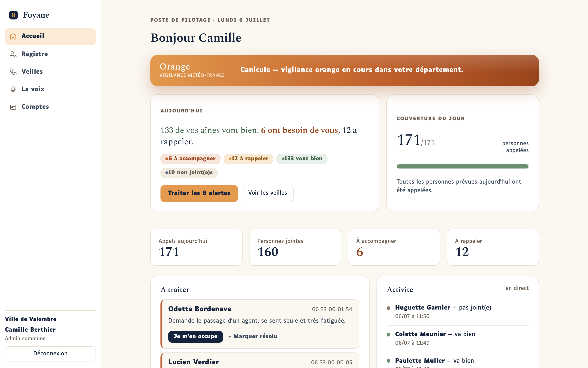
Task: Click the phone icon beside Veilles
Action: pyautogui.click(x=13, y=72)
